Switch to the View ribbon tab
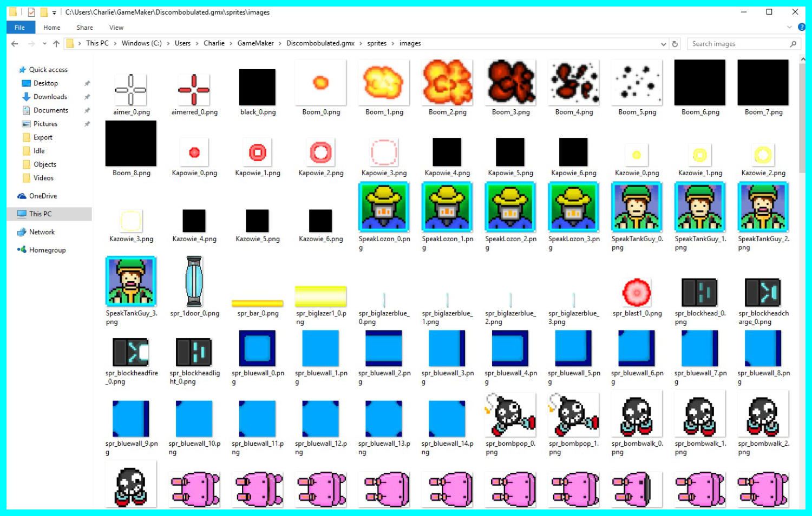This screenshot has width=812, height=516. coord(116,28)
